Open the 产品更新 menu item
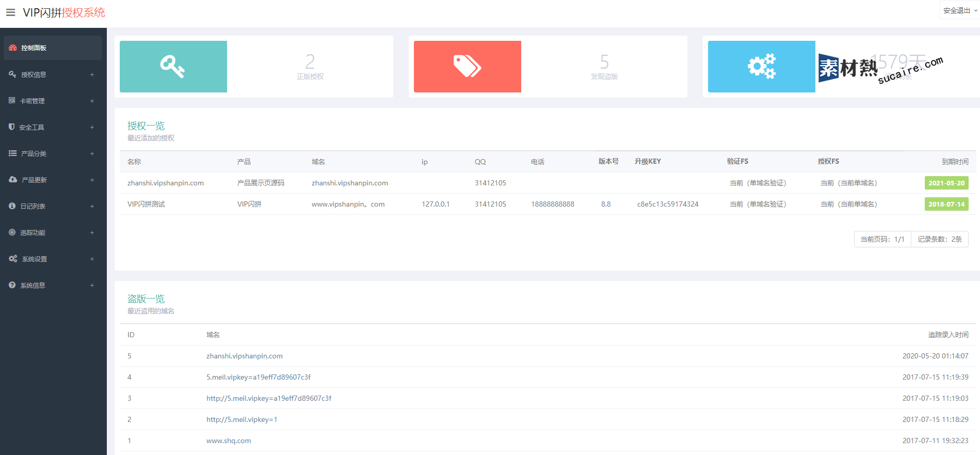 click(x=52, y=180)
